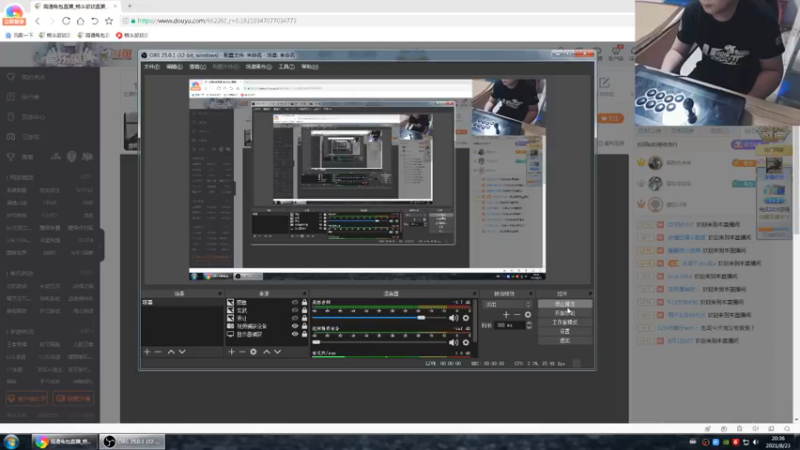
Task: Pop out the Controls dock panel
Action: 590,294
